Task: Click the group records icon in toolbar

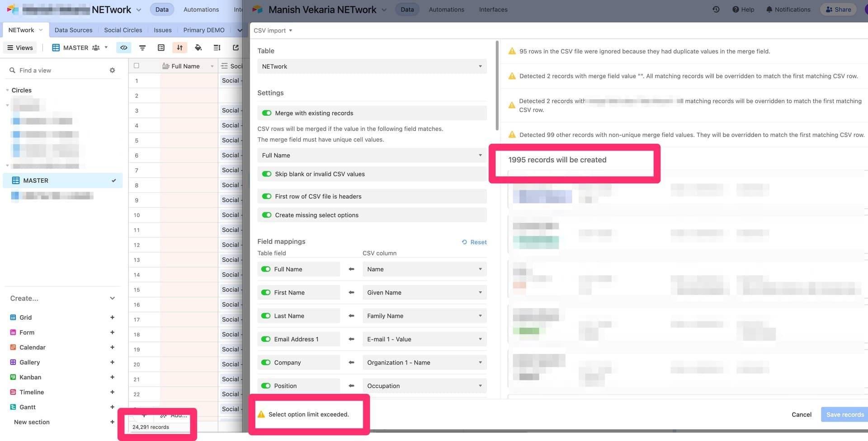Action: click(161, 47)
